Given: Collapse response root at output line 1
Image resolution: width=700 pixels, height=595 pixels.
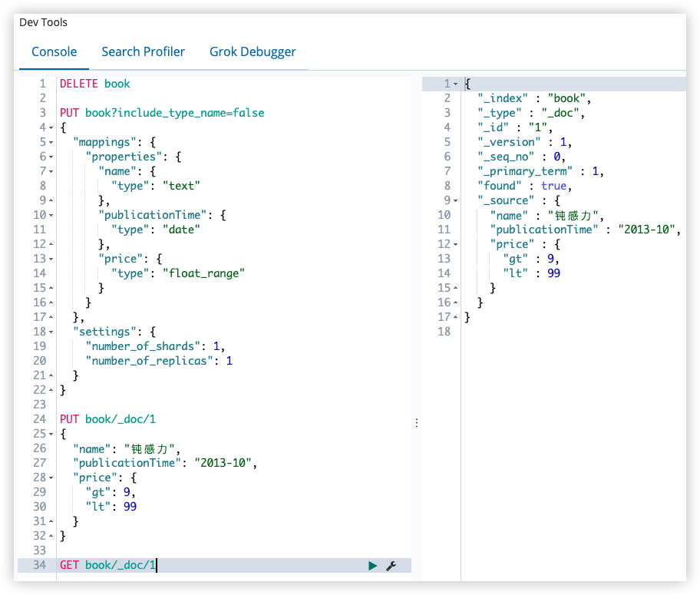Looking at the screenshot, I should pos(455,84).
